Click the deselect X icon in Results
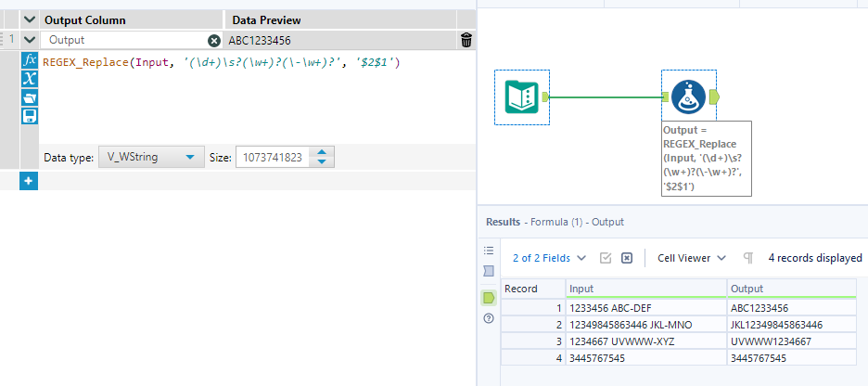 coord(627,258)
